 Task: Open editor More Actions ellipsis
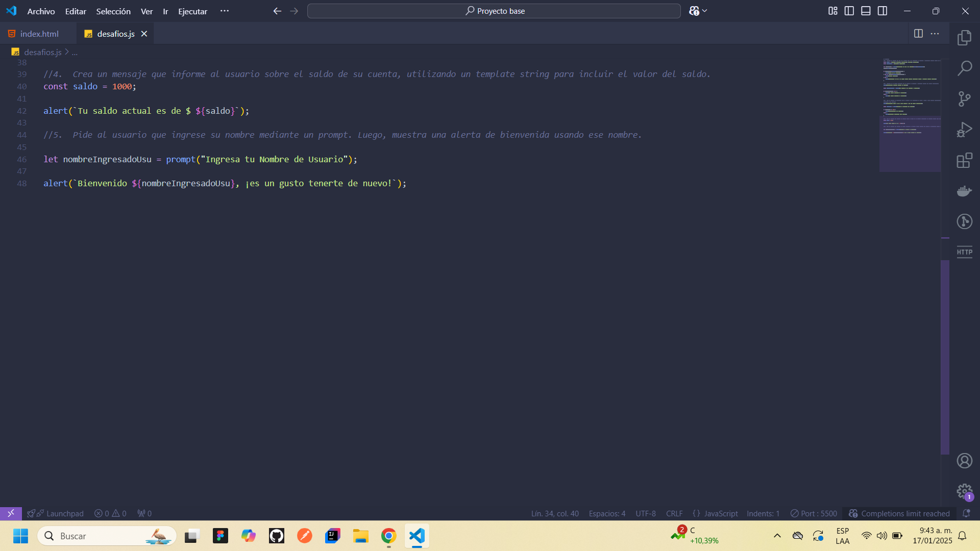(x=935, y=34)
